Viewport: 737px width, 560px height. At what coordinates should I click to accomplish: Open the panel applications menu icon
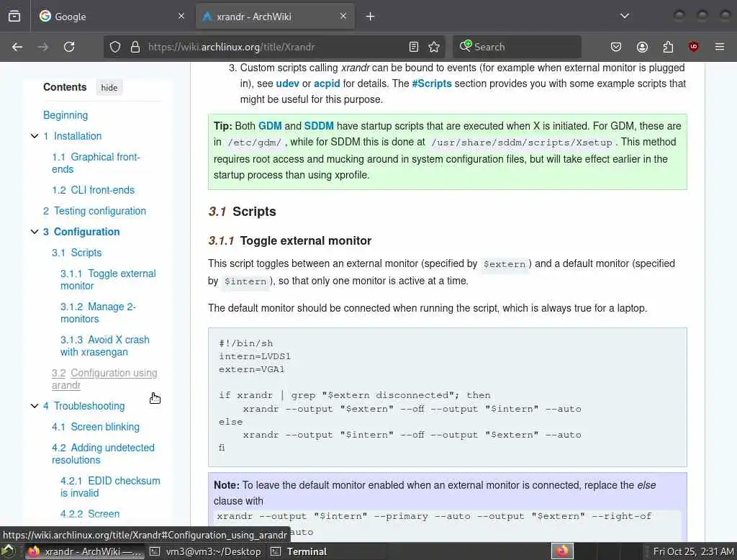pyautogui.click(x=8, y=551)
